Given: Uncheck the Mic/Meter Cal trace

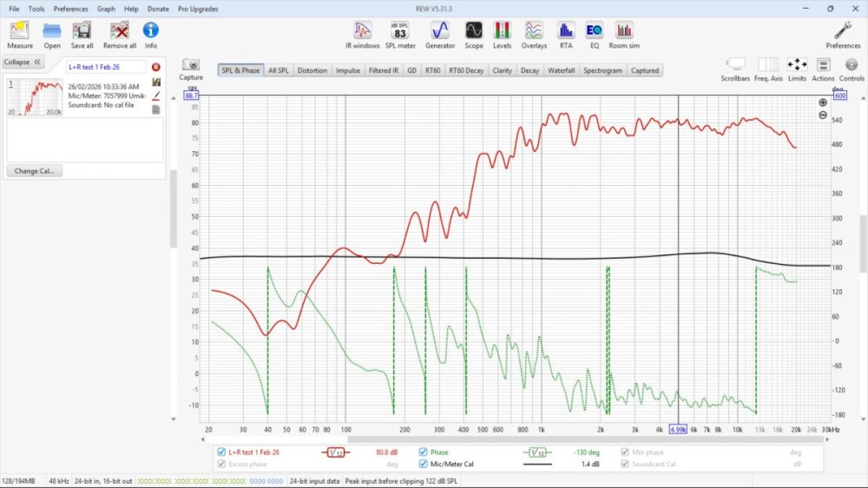Looking at the screenshot, I should tap(424, 464).
